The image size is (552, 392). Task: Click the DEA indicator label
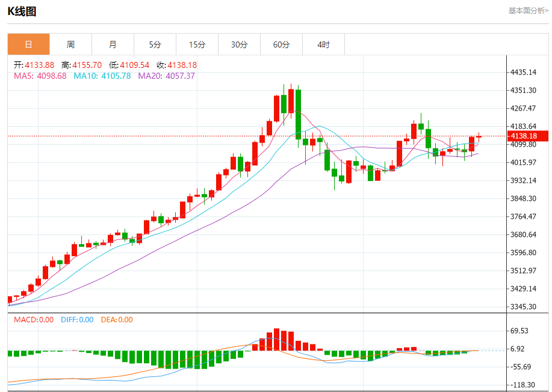pos(117,320)
